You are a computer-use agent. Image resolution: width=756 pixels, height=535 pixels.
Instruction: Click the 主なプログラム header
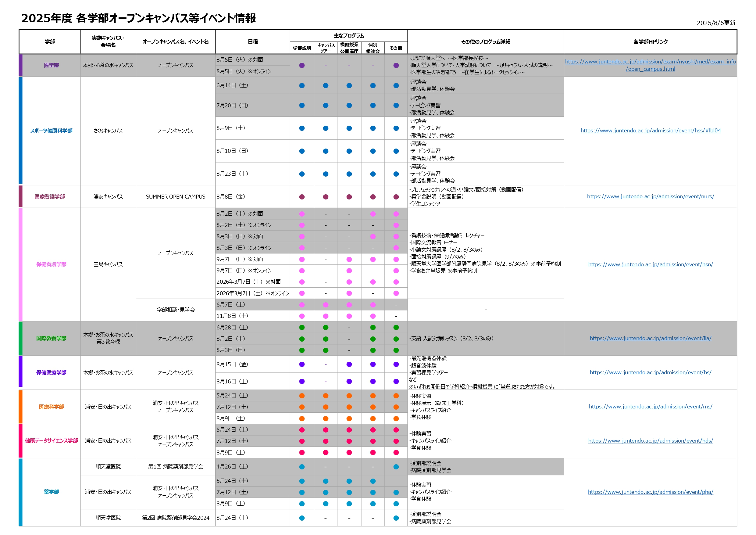coord(349,36)
